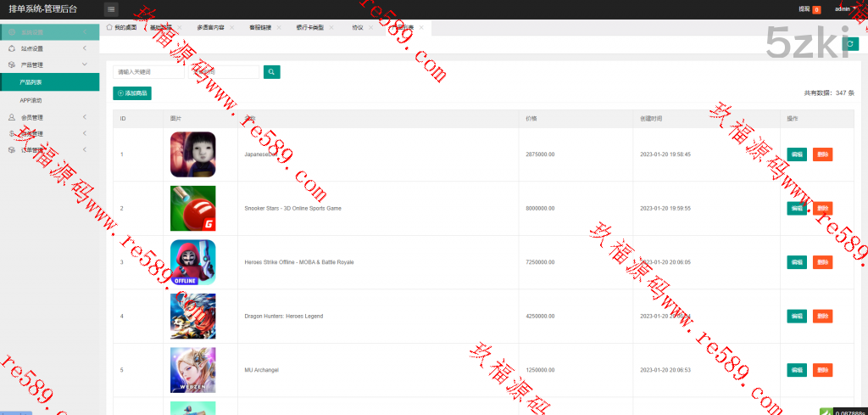Click the Dragon Hunters product thumbnail
This screenshot has height=415, width=868.
tap(192, 316)
